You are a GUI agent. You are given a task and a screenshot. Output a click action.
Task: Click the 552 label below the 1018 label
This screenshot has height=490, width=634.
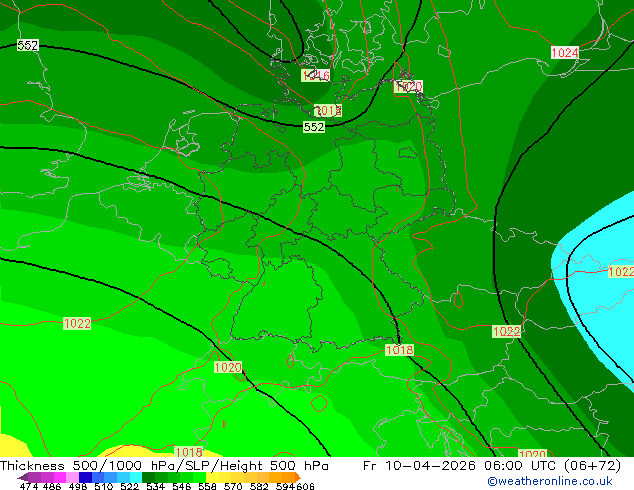314,127
